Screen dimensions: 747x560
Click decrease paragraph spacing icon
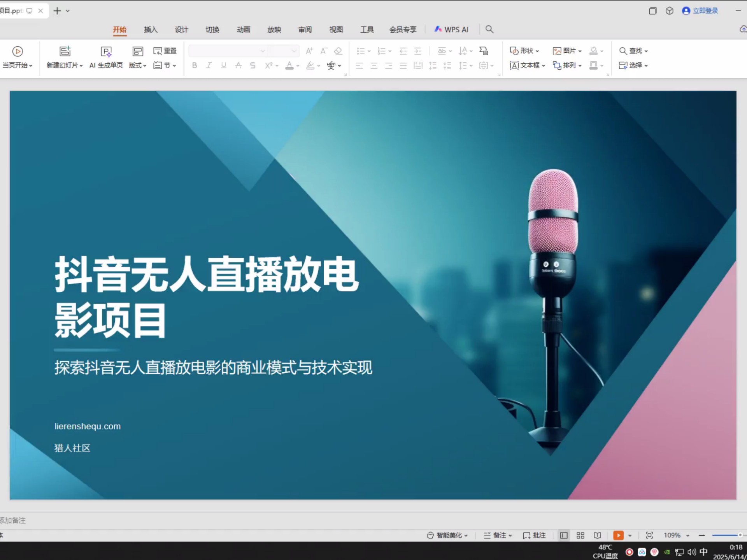(x=447, y=65)
